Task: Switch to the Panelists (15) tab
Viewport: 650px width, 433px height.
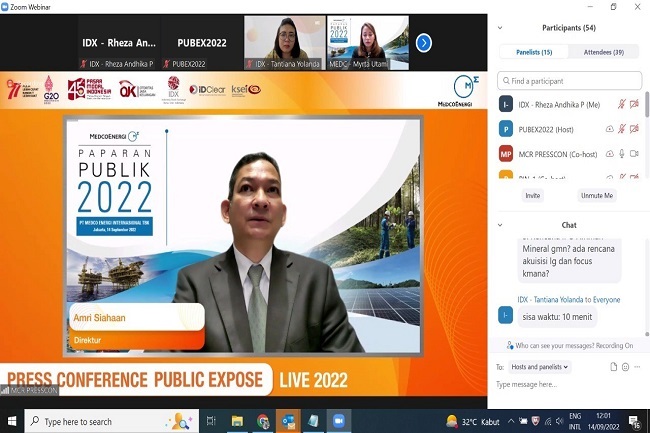Action: click(x=534, y=52)
